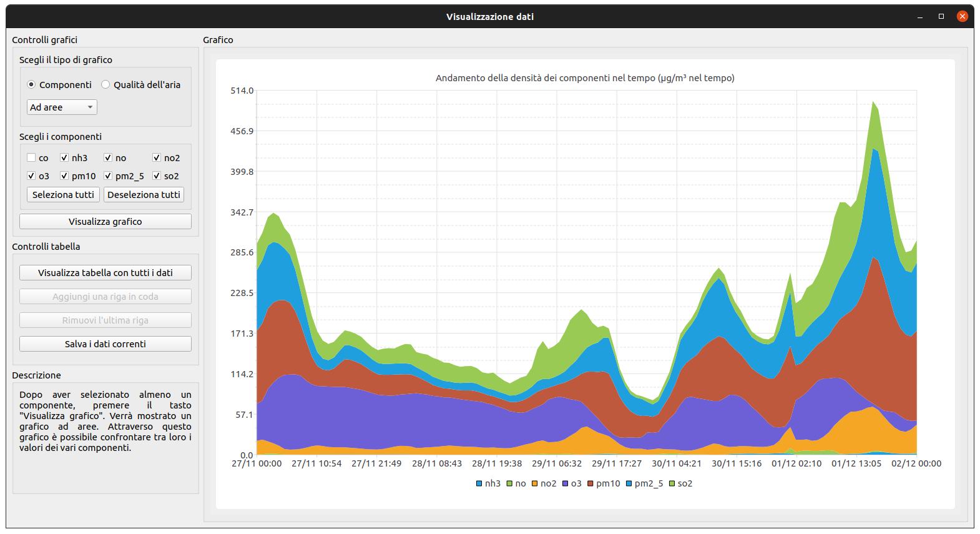Uncheck the no2 component checkbox
980x534 pixels.
tap(157, 158)
